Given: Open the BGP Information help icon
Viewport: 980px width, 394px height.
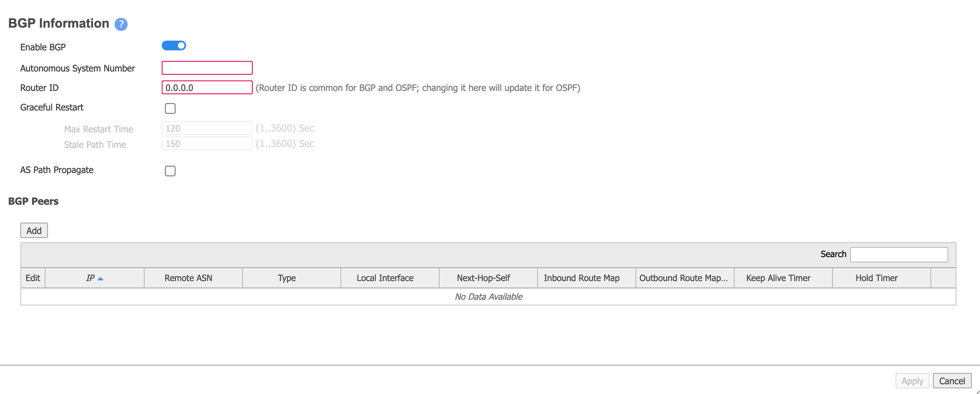Looking at the screenshot, I should 121,25.
